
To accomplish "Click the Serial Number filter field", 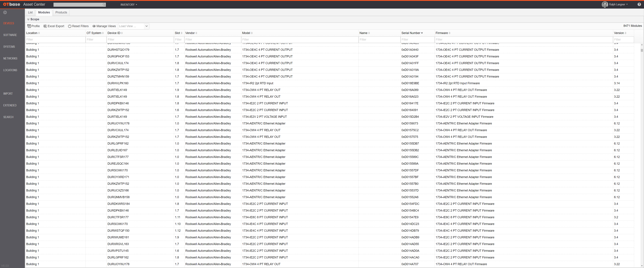I will click(417, 40).
